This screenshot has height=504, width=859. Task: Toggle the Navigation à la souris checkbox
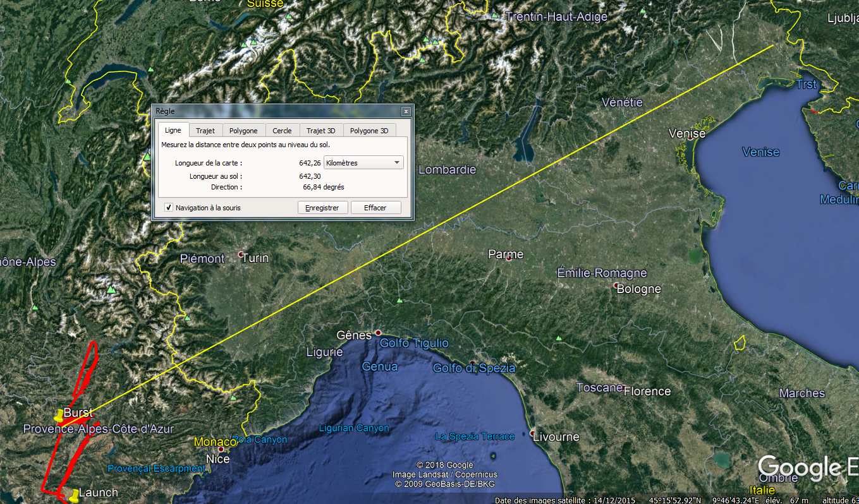pos(169,207)
